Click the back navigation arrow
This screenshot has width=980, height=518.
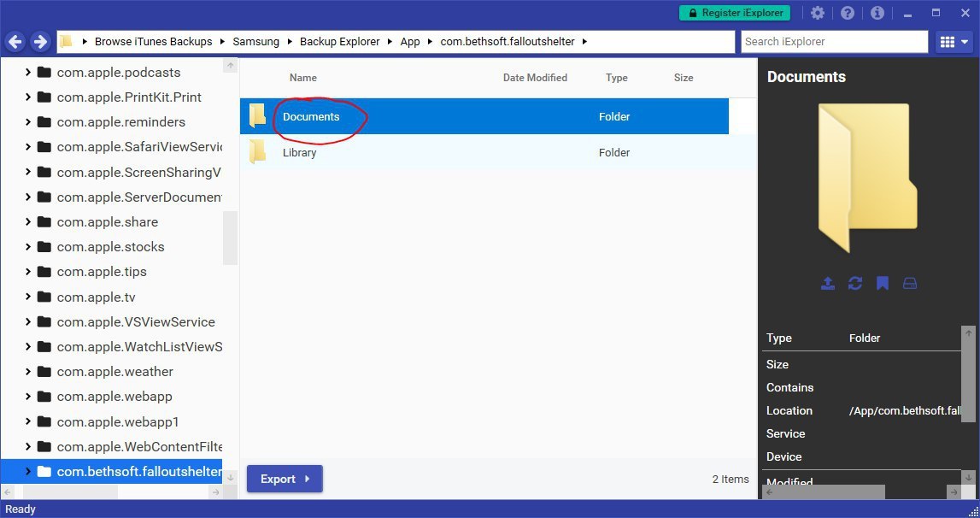[x=15, y=42]
